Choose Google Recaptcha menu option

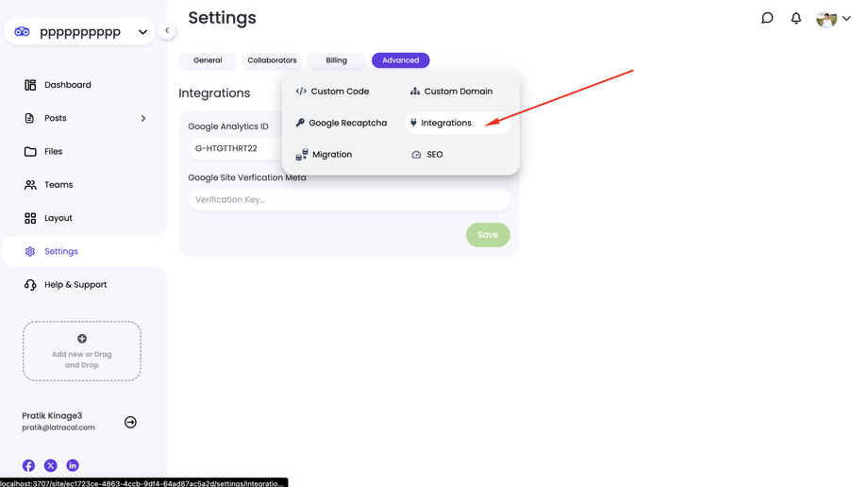pyautogui.click(x=341, y=123)
